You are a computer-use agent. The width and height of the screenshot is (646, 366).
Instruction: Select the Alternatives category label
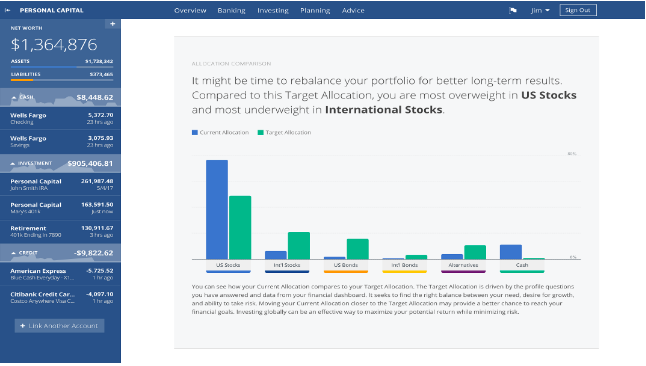point(463,265)
